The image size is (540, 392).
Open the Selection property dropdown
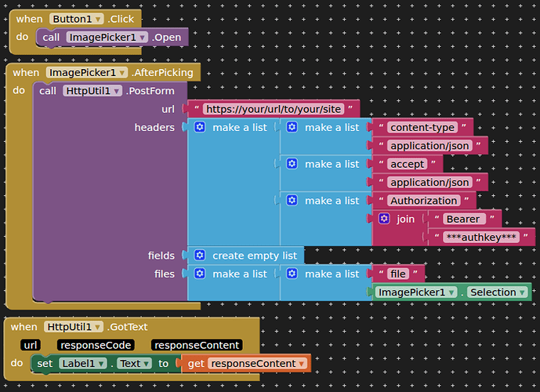coord(522,292)
